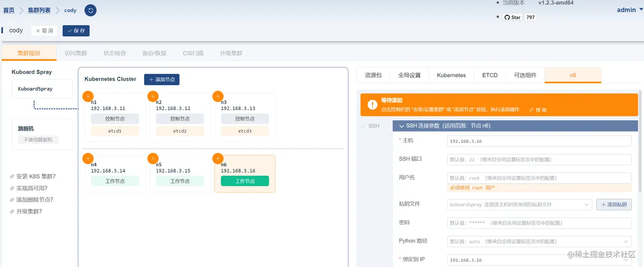
Task: Click the 797 star count badge
Action: tap(530, 17)
